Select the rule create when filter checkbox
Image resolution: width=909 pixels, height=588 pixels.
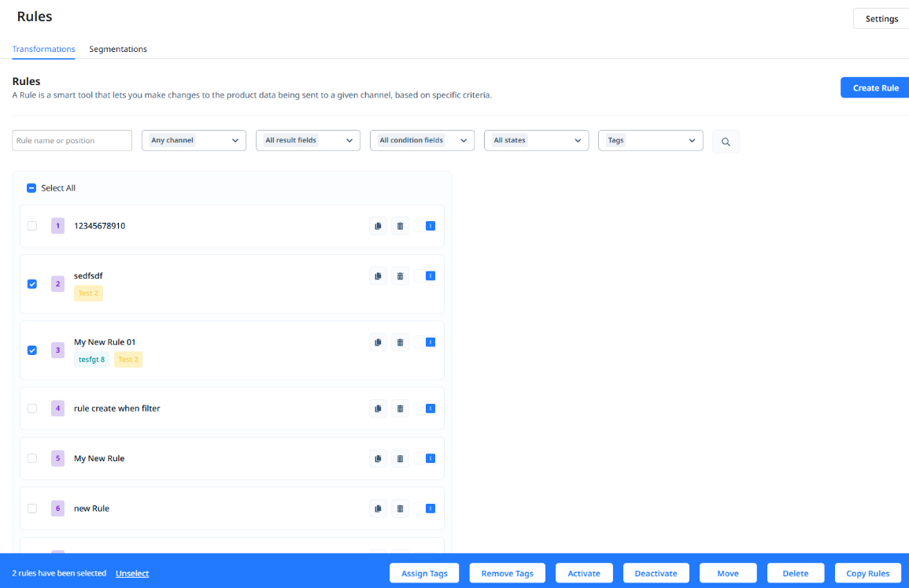(32, 409)
